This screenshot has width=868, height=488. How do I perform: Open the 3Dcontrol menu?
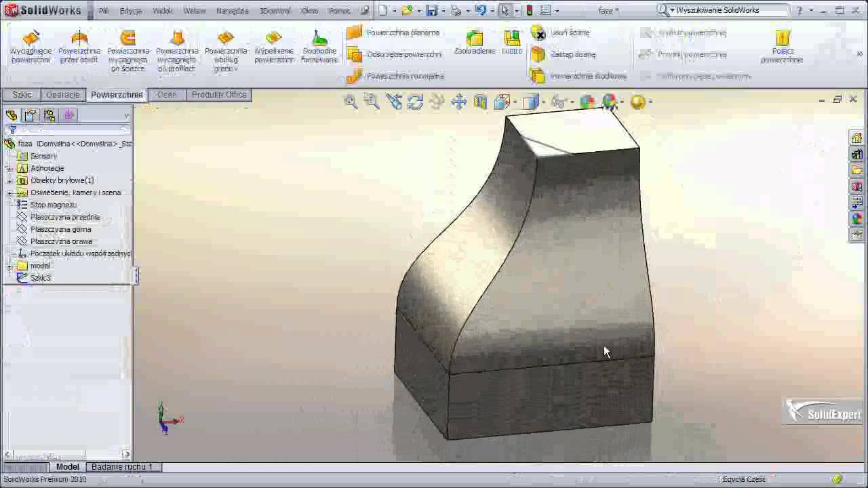(x=275, y=11)
